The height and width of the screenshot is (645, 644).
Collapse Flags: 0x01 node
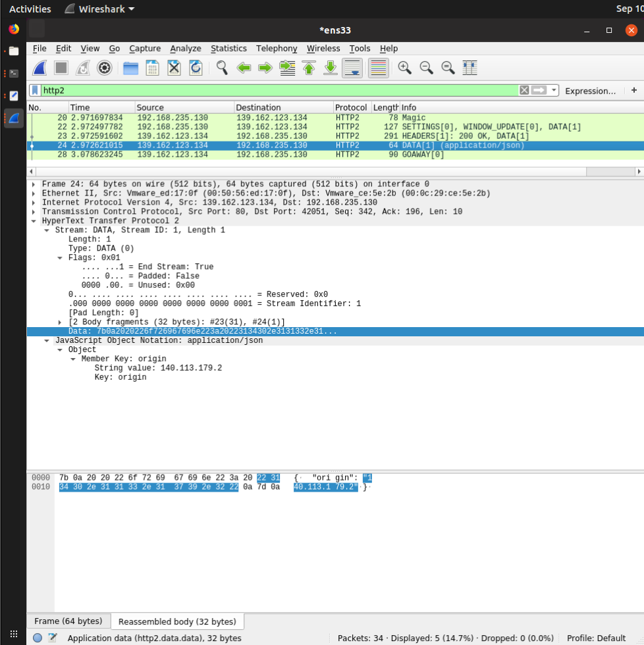(60, 258)
